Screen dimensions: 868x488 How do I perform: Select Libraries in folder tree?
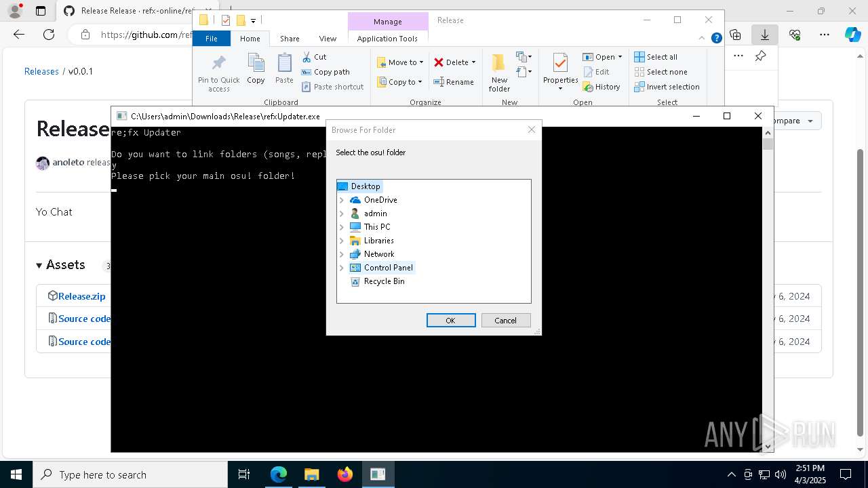coord(378,241)
